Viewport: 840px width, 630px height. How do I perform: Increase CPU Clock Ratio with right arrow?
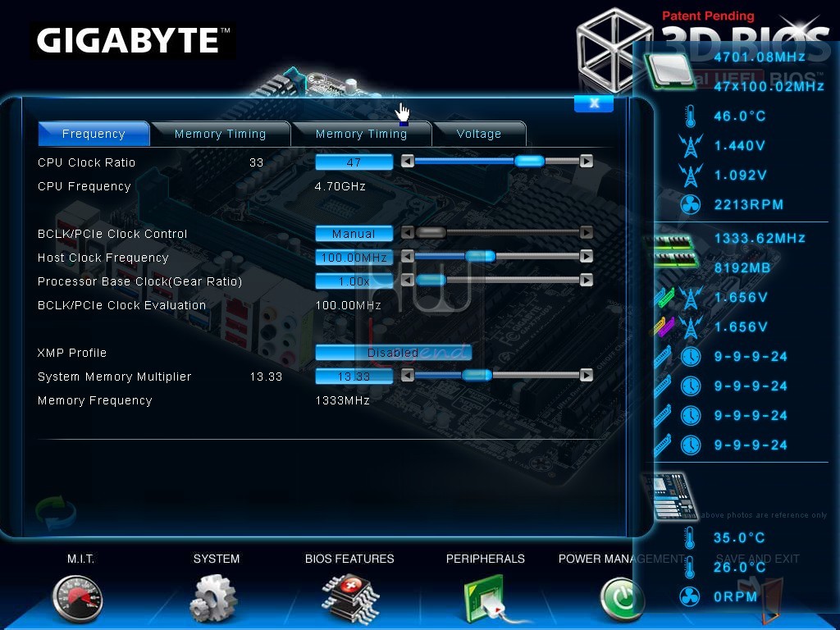point(587,162)
